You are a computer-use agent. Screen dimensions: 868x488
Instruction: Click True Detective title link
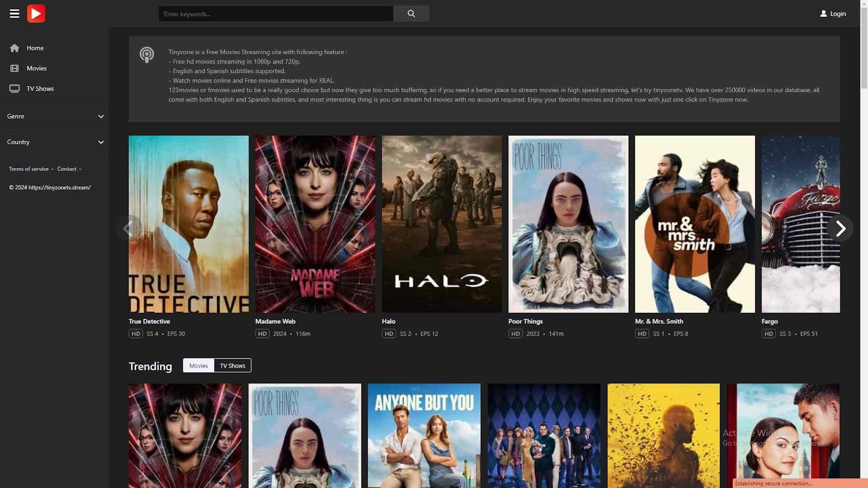tap(149, 321)
